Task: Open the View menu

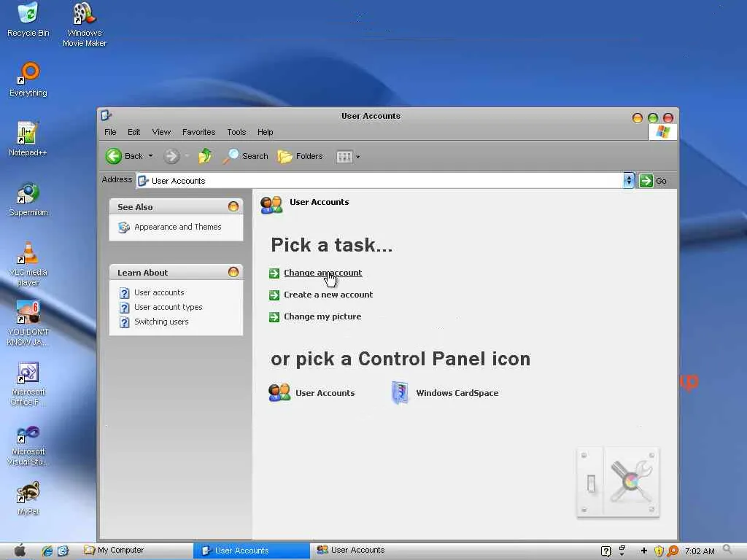Action: click(161, 132)
